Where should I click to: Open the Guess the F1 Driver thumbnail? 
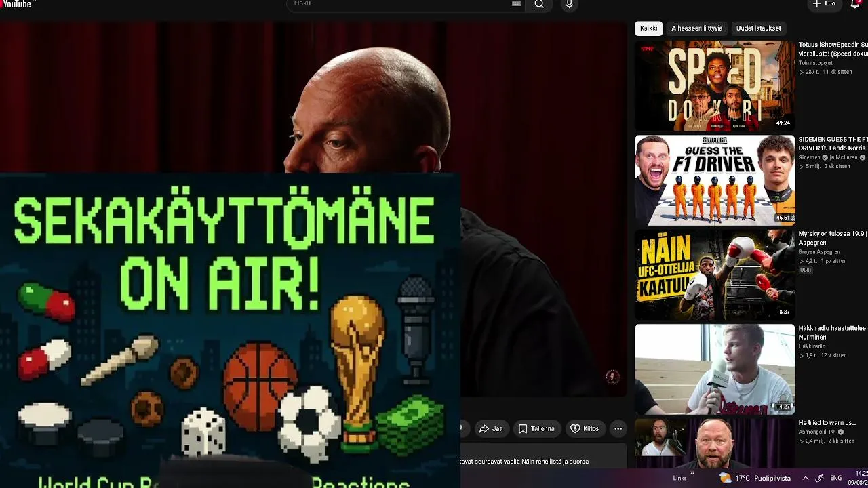(715, 180)
